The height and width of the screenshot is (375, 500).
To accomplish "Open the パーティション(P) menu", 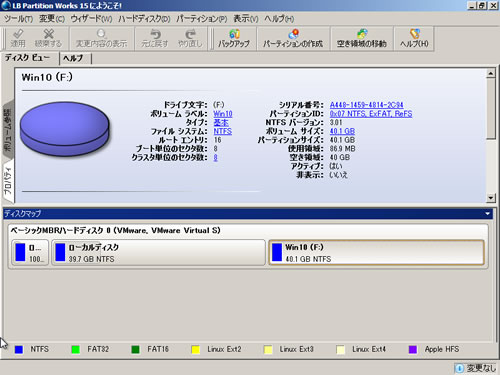I will pyautogui.click(x=202, y=19).
